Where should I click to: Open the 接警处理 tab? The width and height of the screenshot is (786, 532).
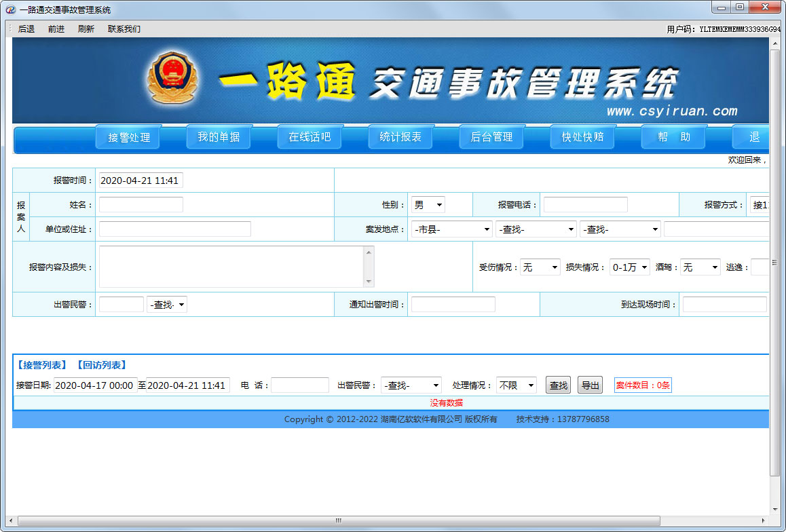129,137
